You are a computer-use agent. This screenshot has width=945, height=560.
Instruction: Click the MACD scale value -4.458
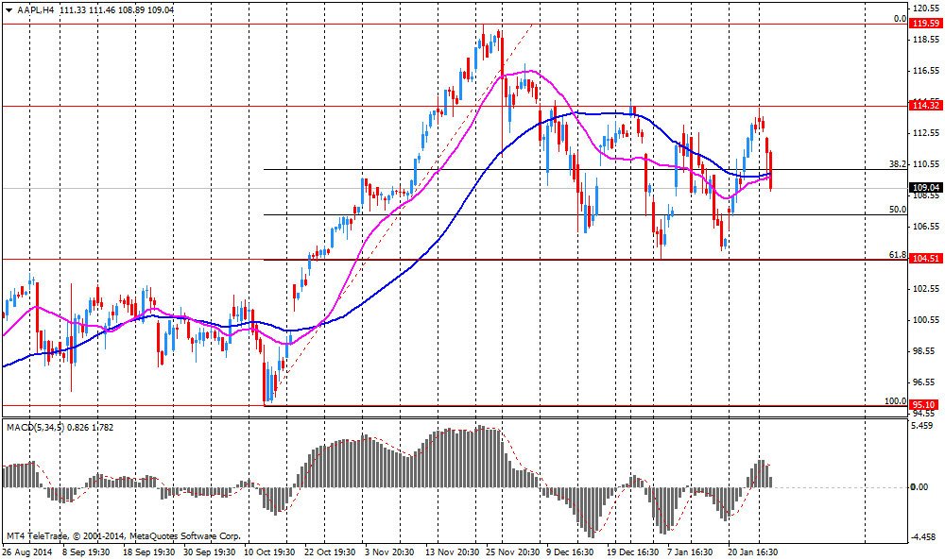923,537
